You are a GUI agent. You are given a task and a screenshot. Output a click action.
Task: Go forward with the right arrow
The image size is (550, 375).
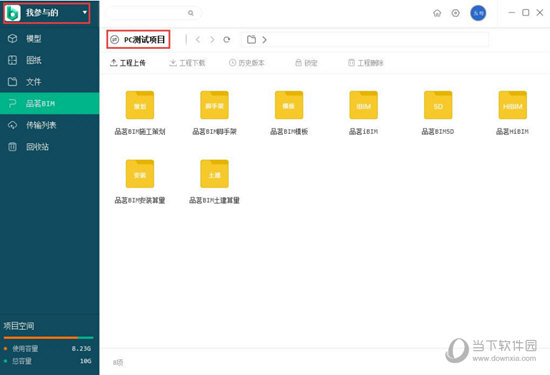click(x=212, y=40)
